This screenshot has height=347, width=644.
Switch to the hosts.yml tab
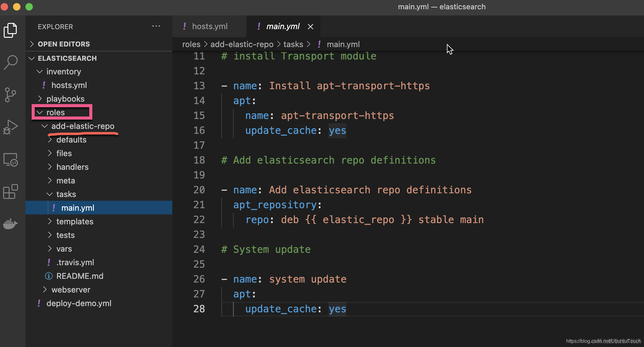[x=210, y=26]
